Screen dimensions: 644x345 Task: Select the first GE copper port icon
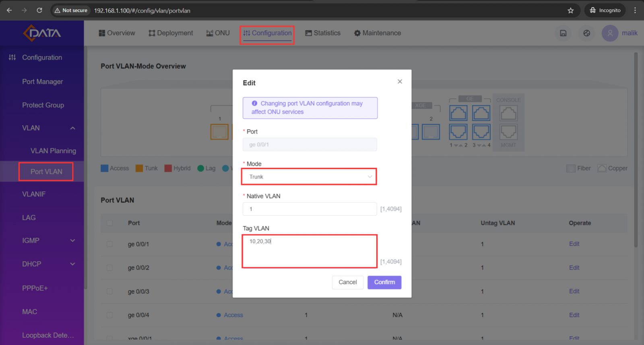point(458,114)
